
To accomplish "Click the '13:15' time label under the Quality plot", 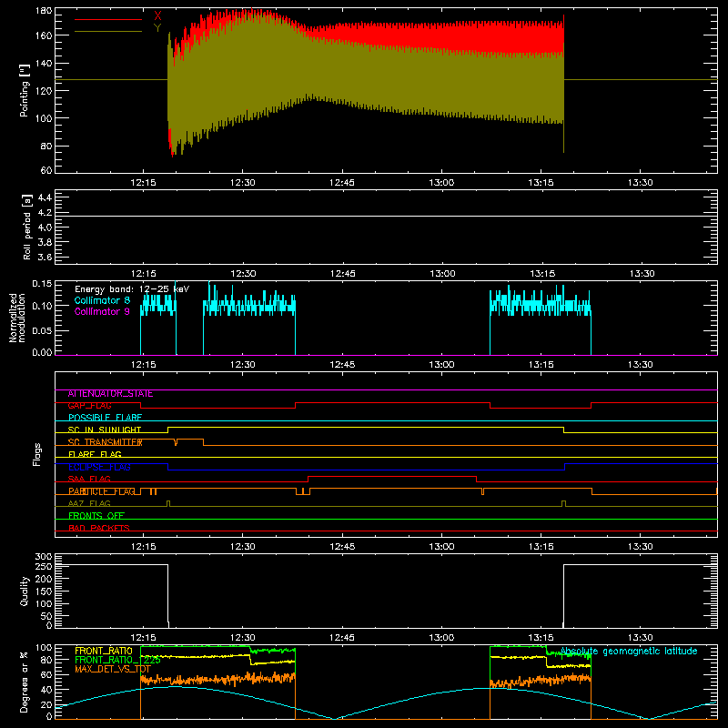I will coord(541,638).
